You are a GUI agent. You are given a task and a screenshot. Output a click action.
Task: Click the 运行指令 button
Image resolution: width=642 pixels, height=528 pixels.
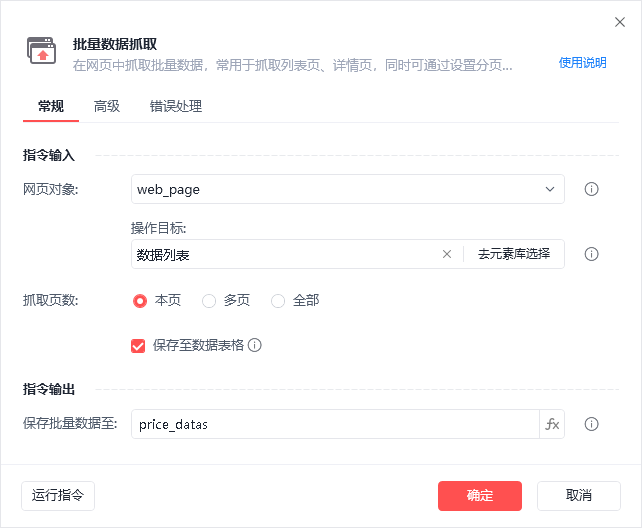pos(58,496)
